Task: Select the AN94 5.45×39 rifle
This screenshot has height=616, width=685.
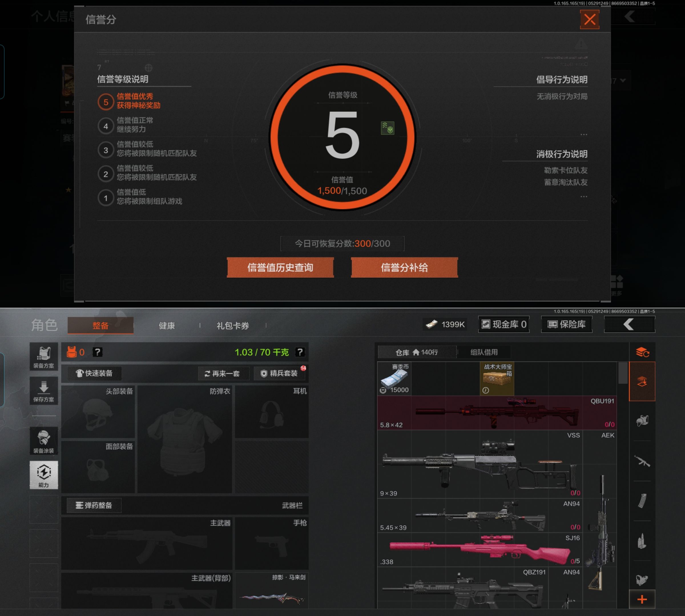Action: 480,516
